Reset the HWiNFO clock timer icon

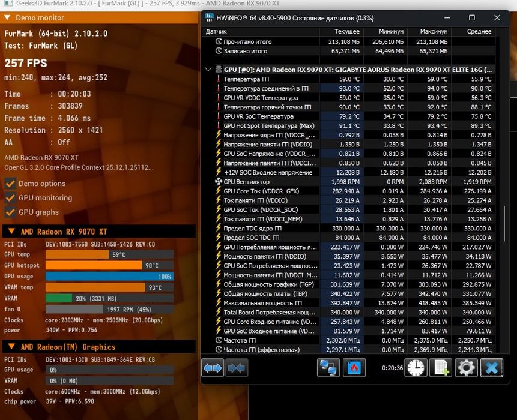point(416,368)
